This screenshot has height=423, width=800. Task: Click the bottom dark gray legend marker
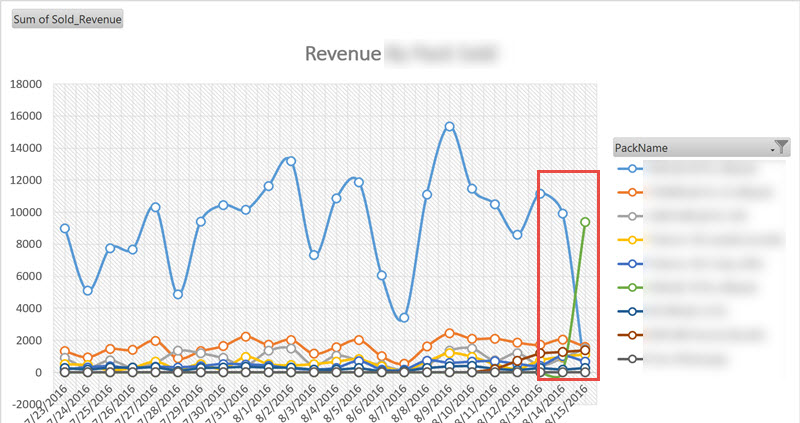click(633, 357)
